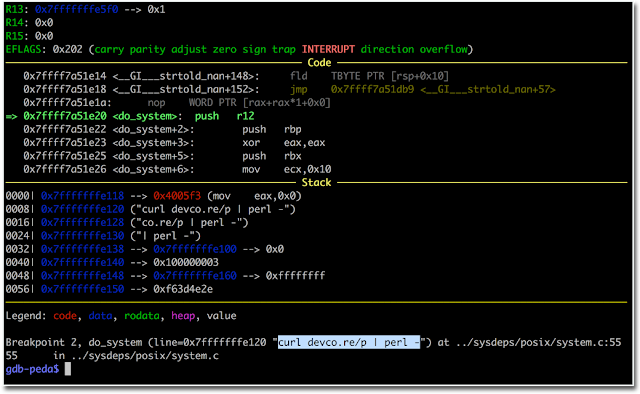The image size is (640, 394).
Task: Click the 'fld' instruction mnemonic
Action: [x=298, y=76]
